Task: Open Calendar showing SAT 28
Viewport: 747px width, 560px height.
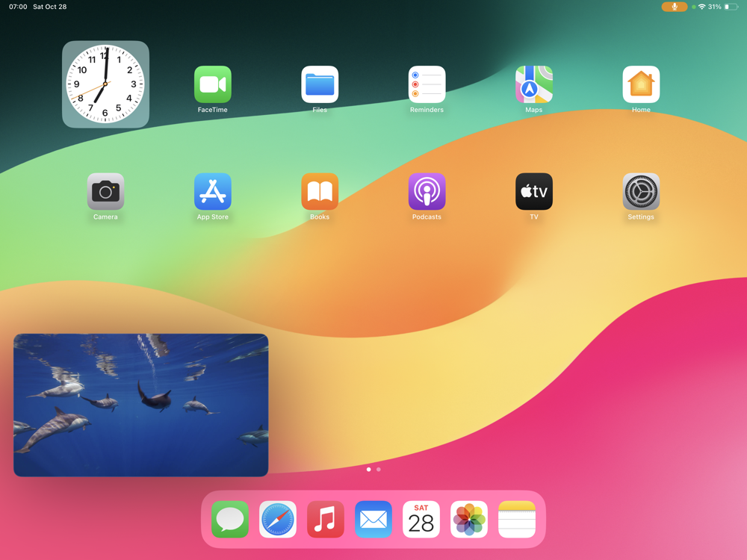Action: [421, 519]
